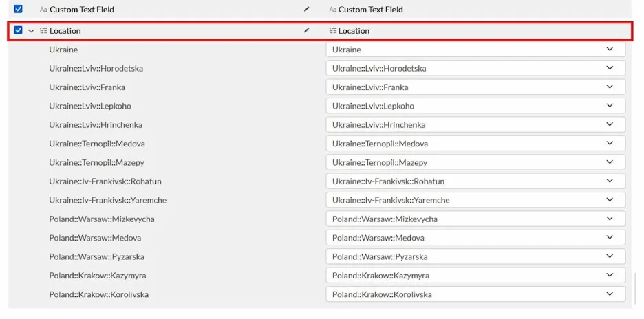The width and height of the screenshot is (644, 319).
Task: Select the Ukraine::Lviv::Franka combo box
Action: tap(475, 87)
